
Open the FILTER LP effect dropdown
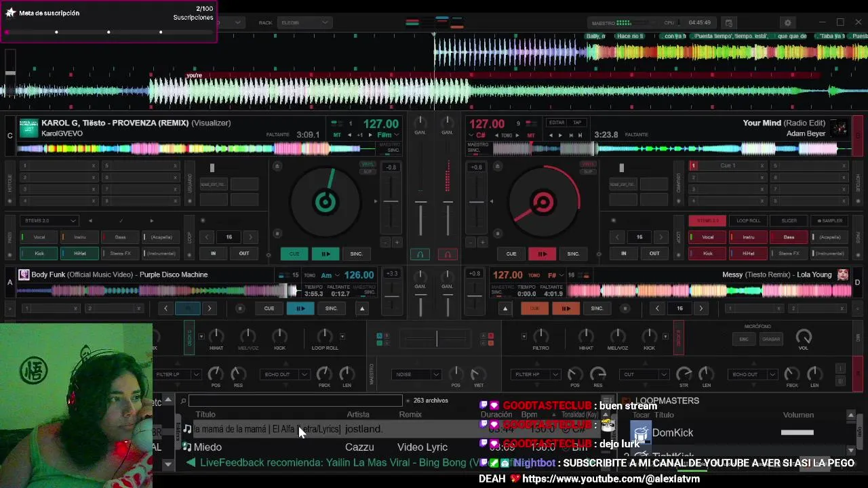point(178,374)
